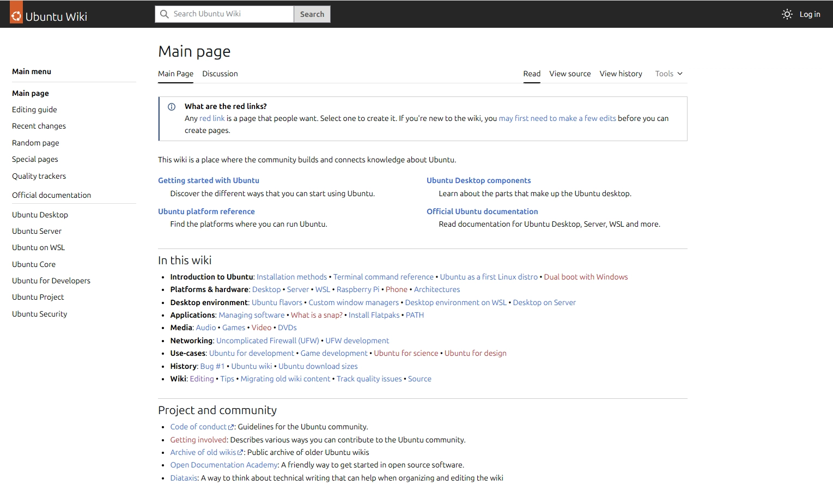Open Game development link
The width and height of the screenshot is (833, 504).
pyautogui.click(x=334, y=353)
